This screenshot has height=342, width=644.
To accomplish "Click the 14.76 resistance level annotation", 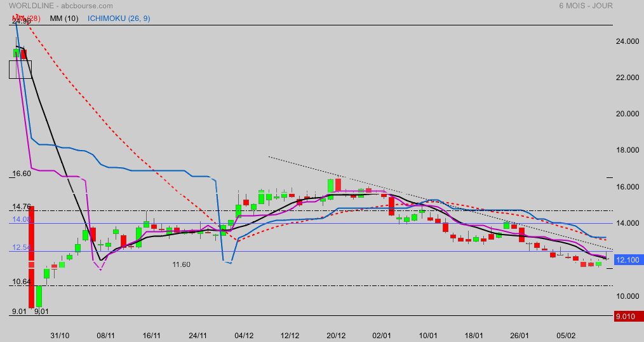I will pos(22,207).
